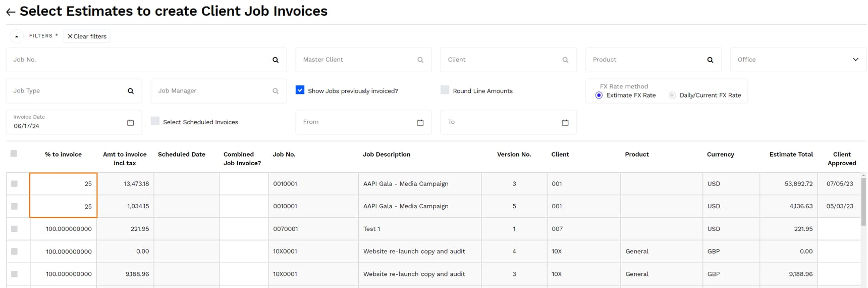Click the table's vertical scrollbar

(863, 202)
